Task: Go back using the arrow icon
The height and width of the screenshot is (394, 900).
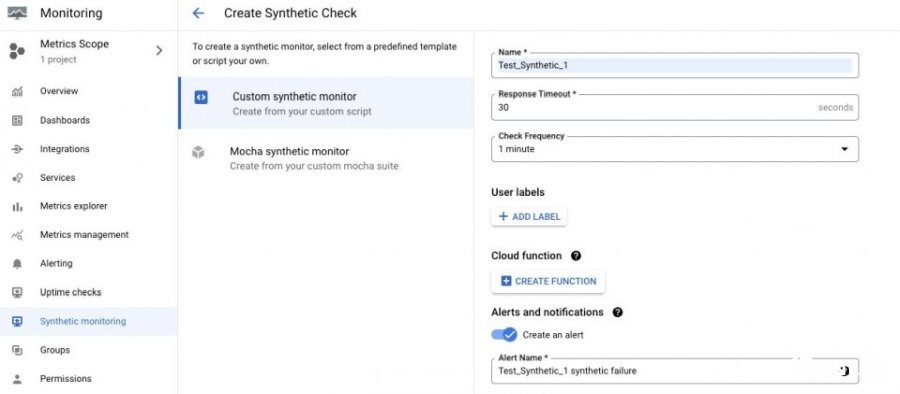Action: (199, 13)
